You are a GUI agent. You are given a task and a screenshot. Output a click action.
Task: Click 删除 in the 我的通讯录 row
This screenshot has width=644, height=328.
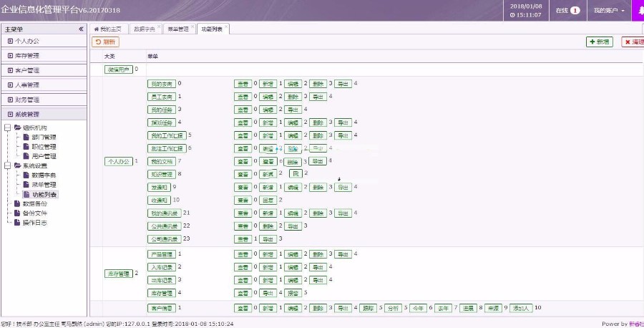pyautogui.click(x=318, y=213)
